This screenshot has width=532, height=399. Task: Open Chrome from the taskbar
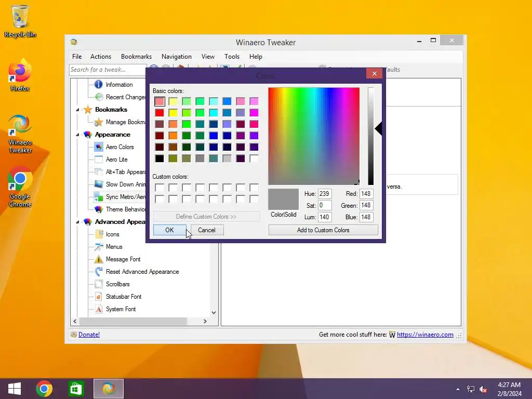(x=44, y=389)
